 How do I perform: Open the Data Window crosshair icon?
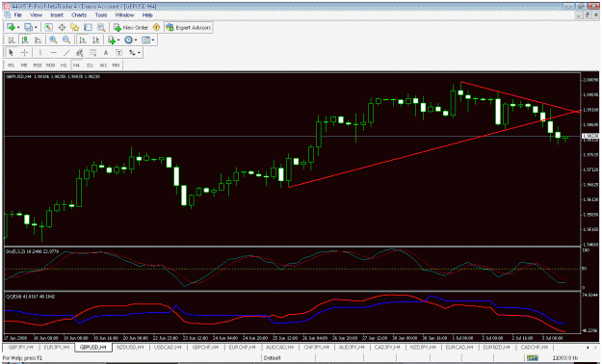[x=62, y=27]
